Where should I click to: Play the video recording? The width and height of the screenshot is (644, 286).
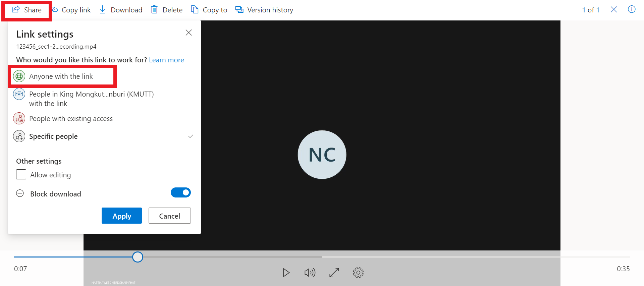286,273
